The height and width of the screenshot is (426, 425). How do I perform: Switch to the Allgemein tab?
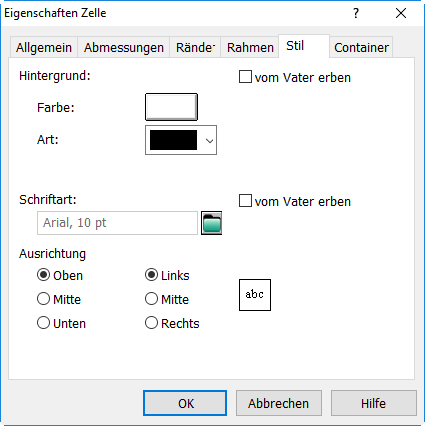pyautogui.click(x=44, y=48)
